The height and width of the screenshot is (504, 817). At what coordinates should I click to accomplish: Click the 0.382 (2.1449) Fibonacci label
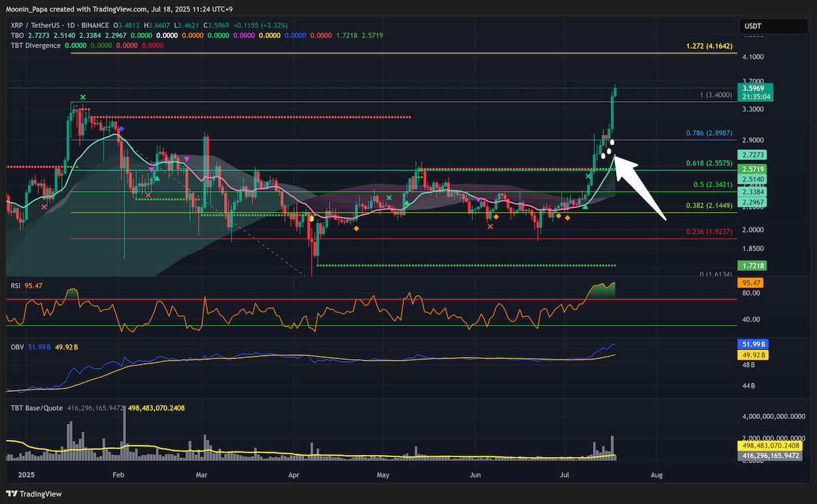(709, 205)
